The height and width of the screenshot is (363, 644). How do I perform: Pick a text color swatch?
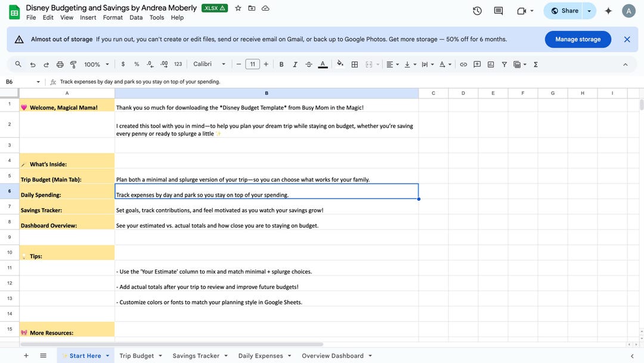(323, 64)
